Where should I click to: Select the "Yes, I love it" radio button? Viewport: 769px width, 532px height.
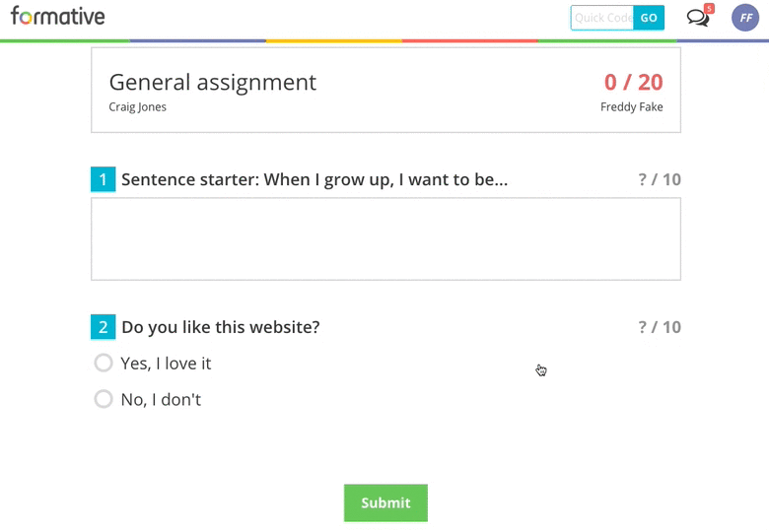(104, 363)
